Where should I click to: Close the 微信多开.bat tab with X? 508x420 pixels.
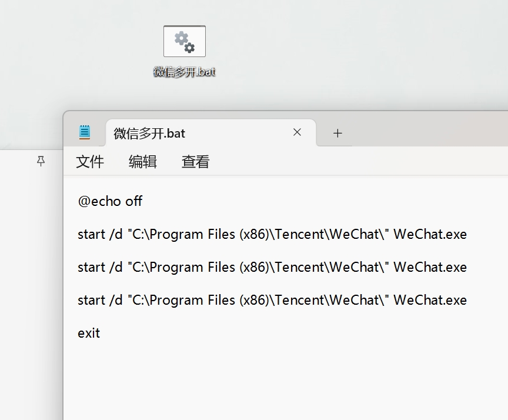tap(297, 132)
